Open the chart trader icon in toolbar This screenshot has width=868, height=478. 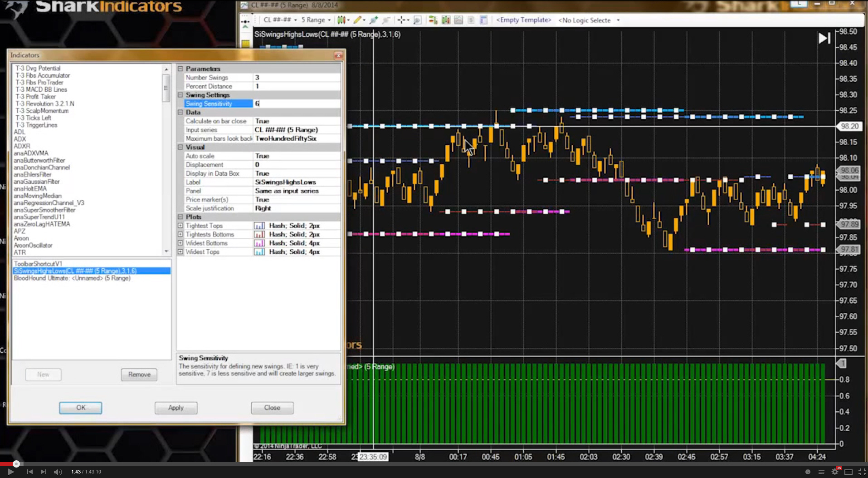433,20
